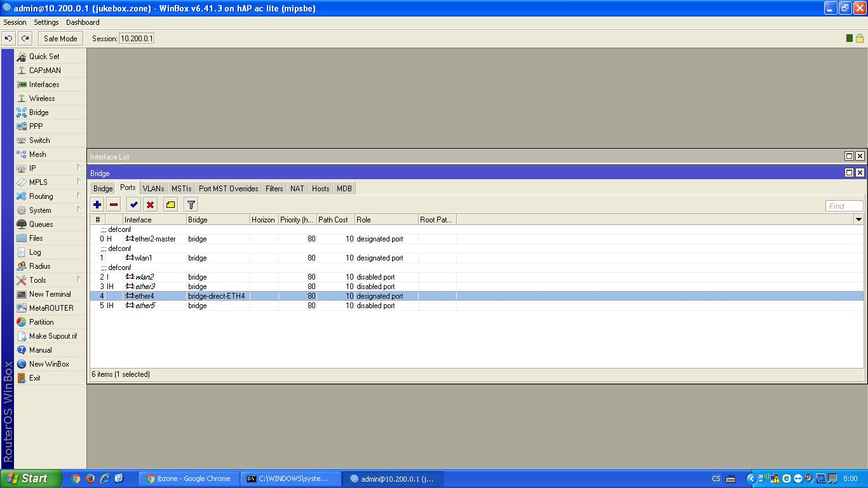The width and height of the screenshot is (868, 488).
Task: Open Partition in sidebar
Action: [50, 322]
